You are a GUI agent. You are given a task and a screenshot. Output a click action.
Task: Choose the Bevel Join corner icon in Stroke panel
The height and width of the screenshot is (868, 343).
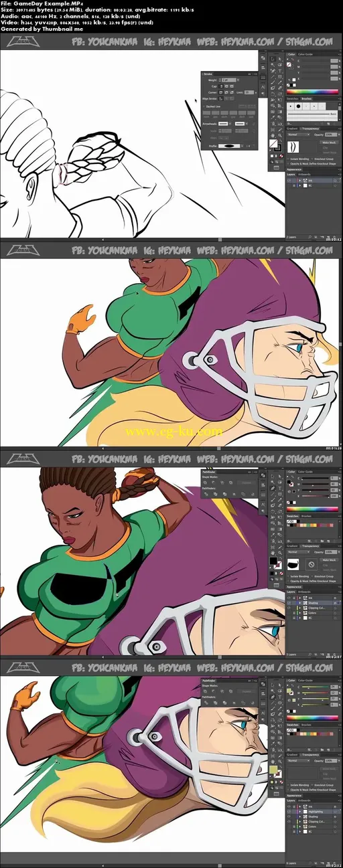231,92
